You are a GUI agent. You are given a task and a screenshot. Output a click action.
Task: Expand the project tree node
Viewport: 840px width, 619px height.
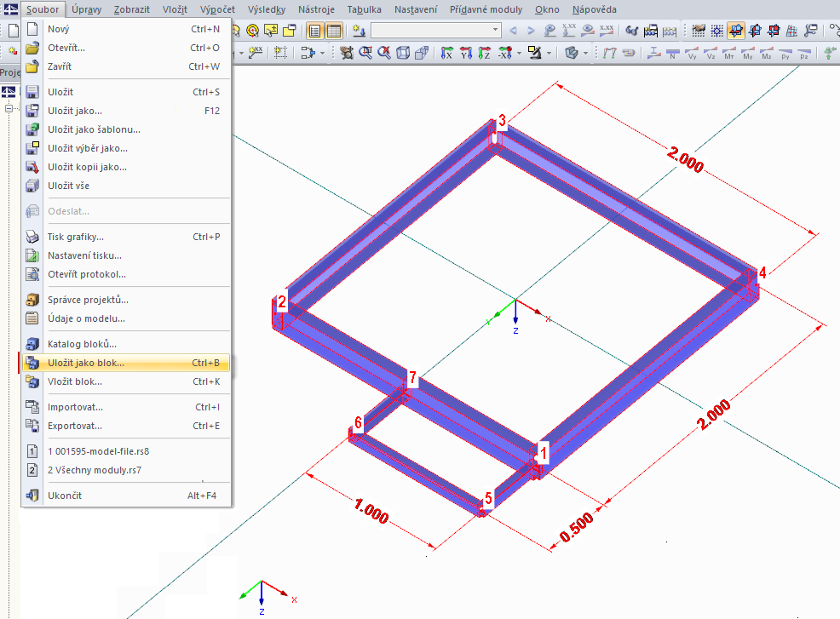[x=9, y=109]
